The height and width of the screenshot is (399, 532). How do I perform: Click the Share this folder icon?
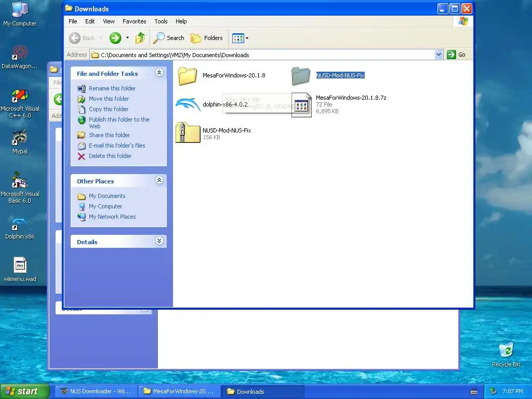(82, 136)
